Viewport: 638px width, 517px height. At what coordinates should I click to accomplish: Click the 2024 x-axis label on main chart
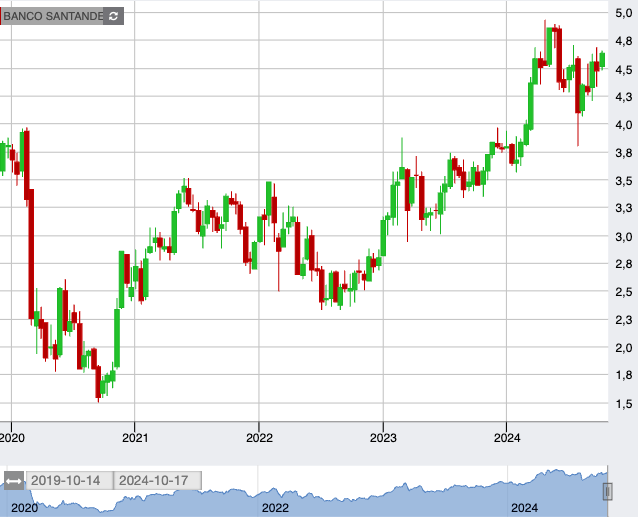[x=507, y=438]
